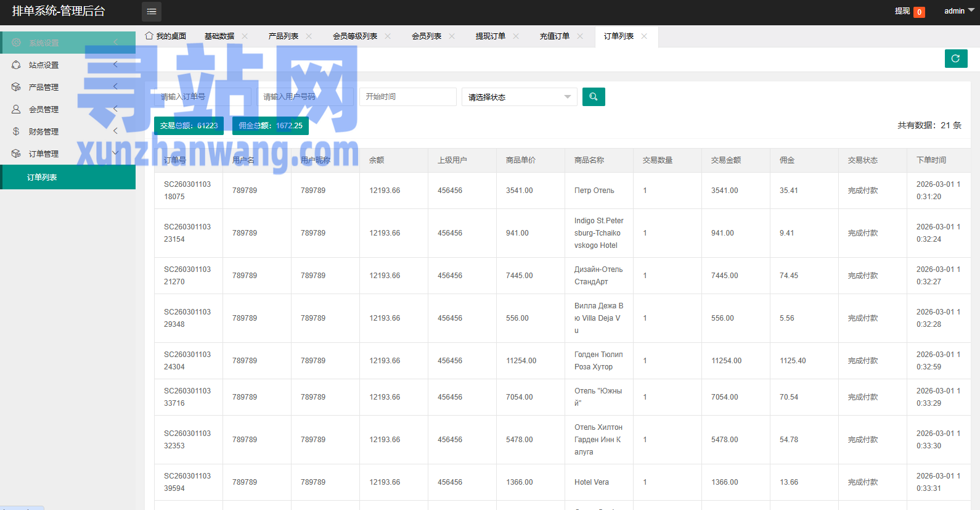The width and height of the screenshot is (980, 510).
Task: Switch to the 基础数据 tab
Action: click(x=219, y=36)
